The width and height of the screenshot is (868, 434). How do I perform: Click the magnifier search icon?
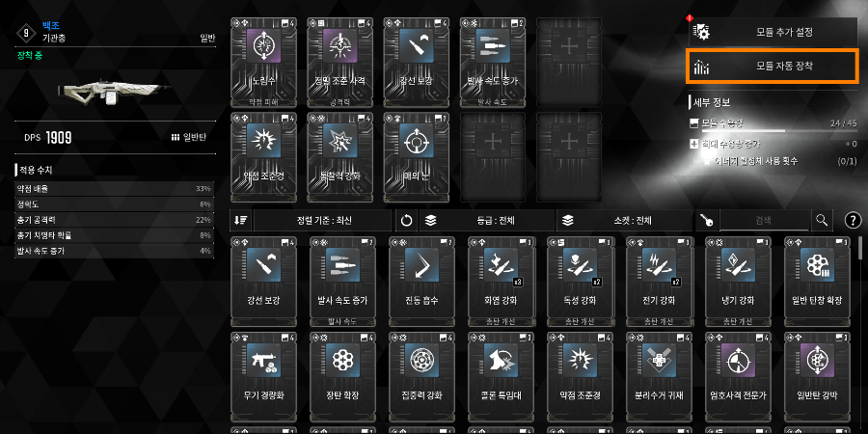pyautogui.click(x=822, y=220)
